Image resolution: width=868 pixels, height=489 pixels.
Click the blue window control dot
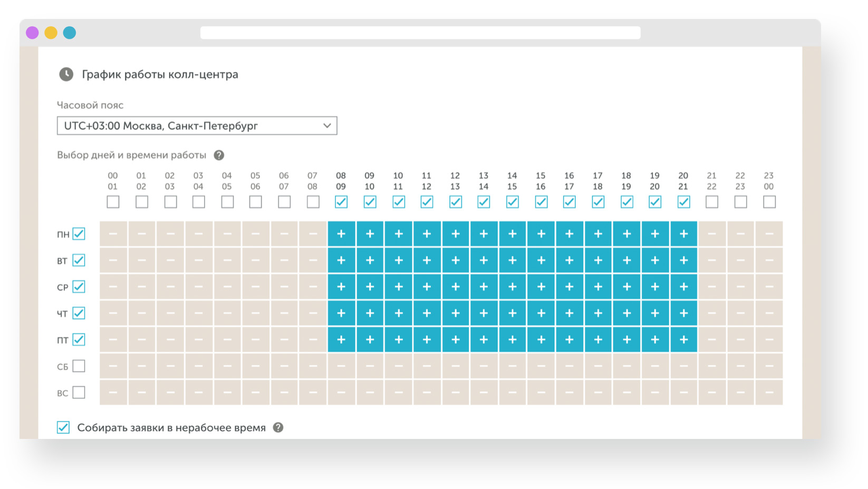69,33
